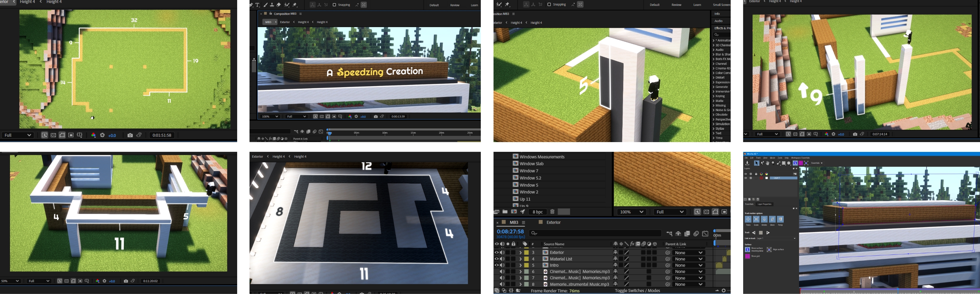This screenshot has width=980, height=294.
Task: Open Mocha AE File menu
Action: [746, 158]
